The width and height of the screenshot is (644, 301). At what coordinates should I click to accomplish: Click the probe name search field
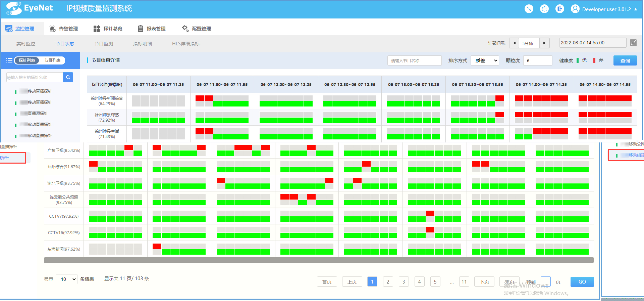click(x=35, y=77)
